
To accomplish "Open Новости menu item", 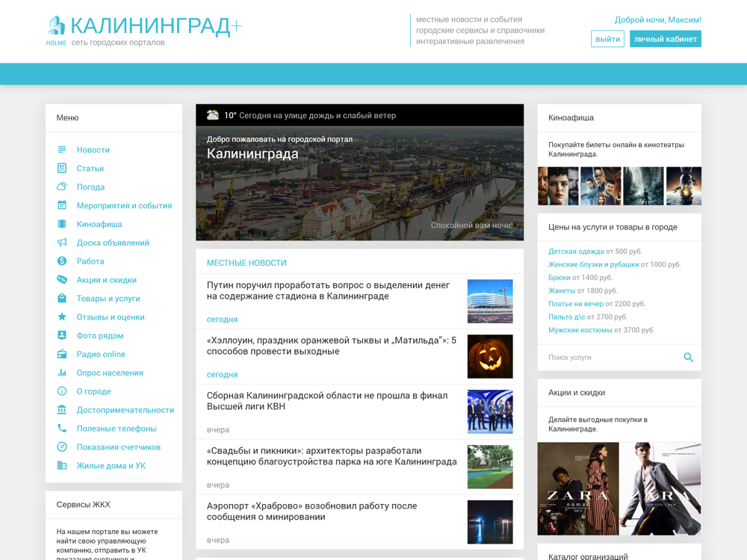I will point(93,149).
